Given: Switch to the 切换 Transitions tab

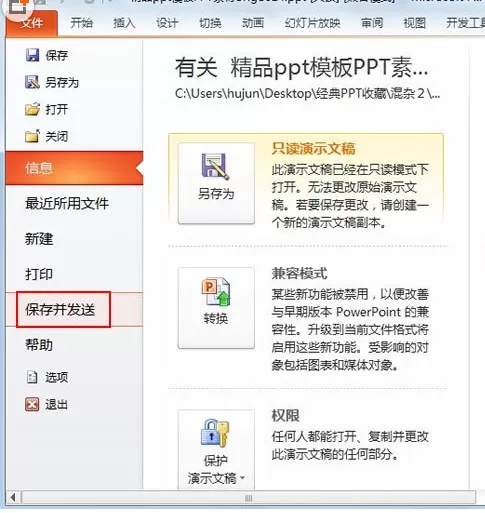Looking at the screenshot, I should [x=210, y=23].
